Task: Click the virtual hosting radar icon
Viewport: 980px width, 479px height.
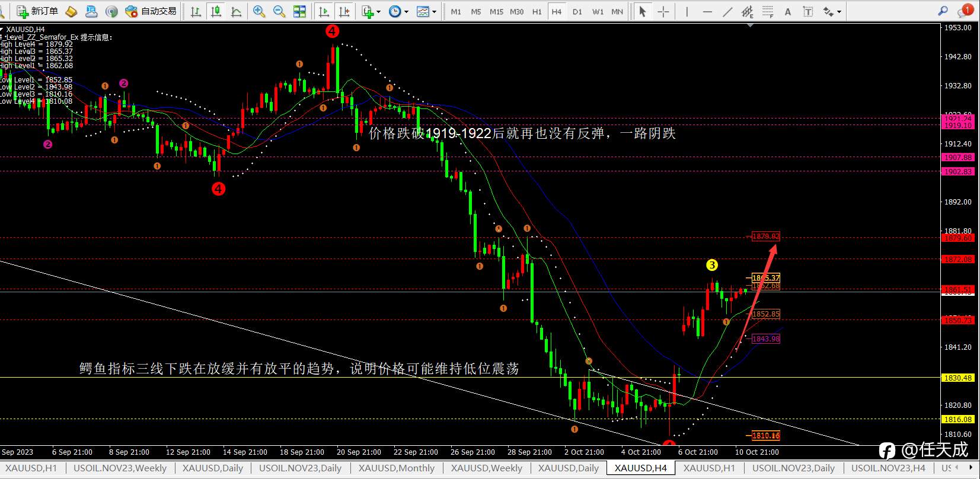Action: point(111,11)
